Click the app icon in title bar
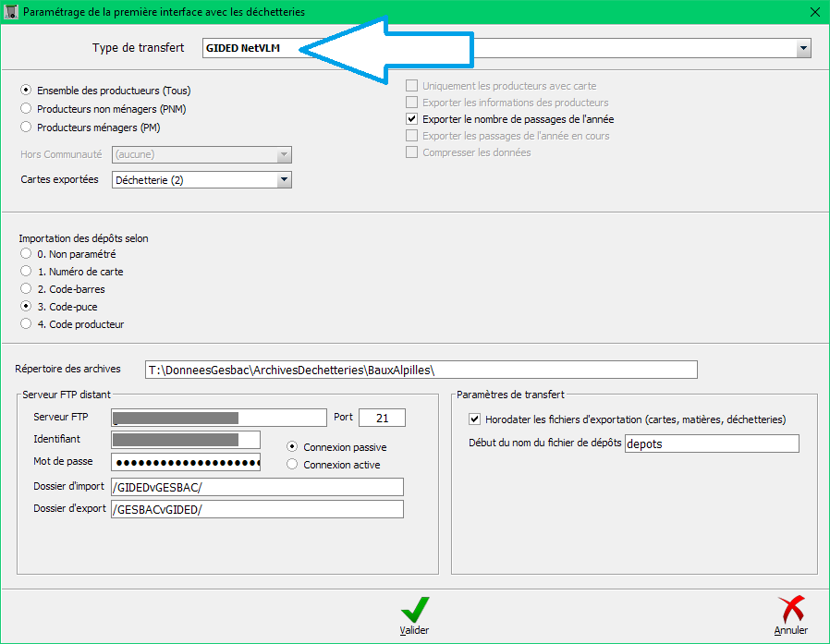830x644 pixels. coord(11,12)
